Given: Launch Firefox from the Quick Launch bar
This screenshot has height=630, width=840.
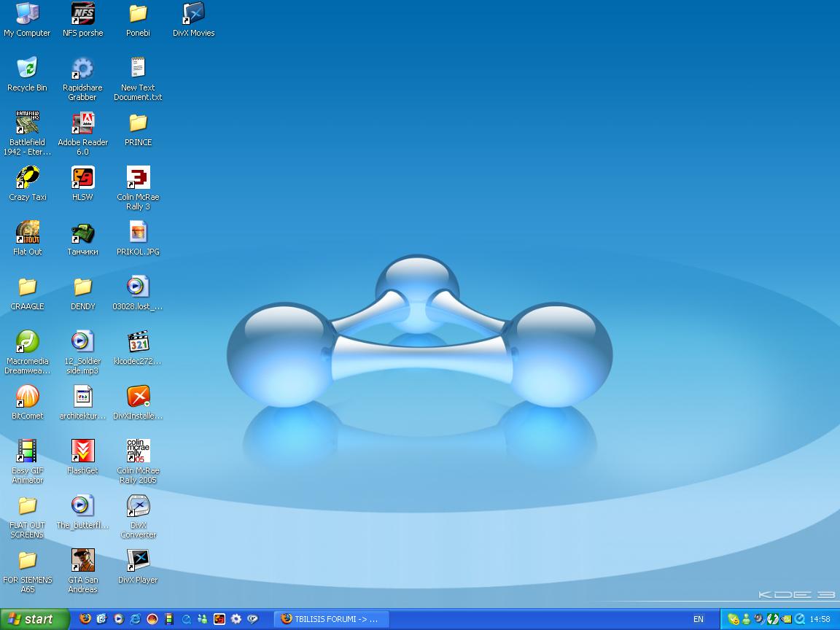Looking at the screenshot, I should [85, 619].
